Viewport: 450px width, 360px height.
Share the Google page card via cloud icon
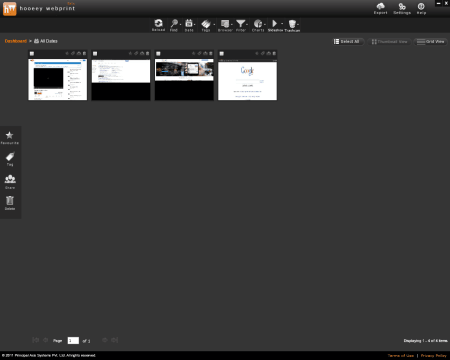[269, 53]
